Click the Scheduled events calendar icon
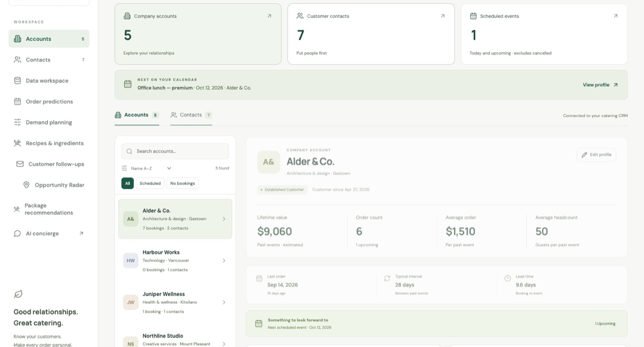This screenshot has height=347, width=644. pos(473,16)
